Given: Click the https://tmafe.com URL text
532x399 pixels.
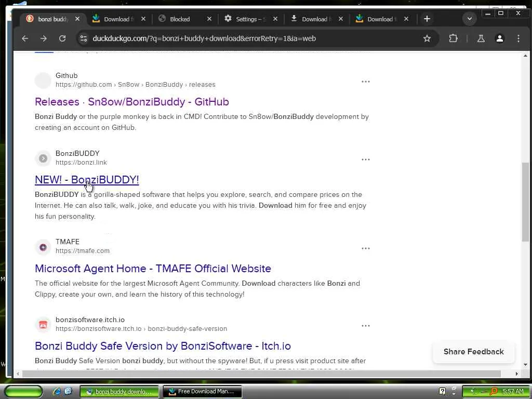Looking at the screenshot, I should point(83,251).
